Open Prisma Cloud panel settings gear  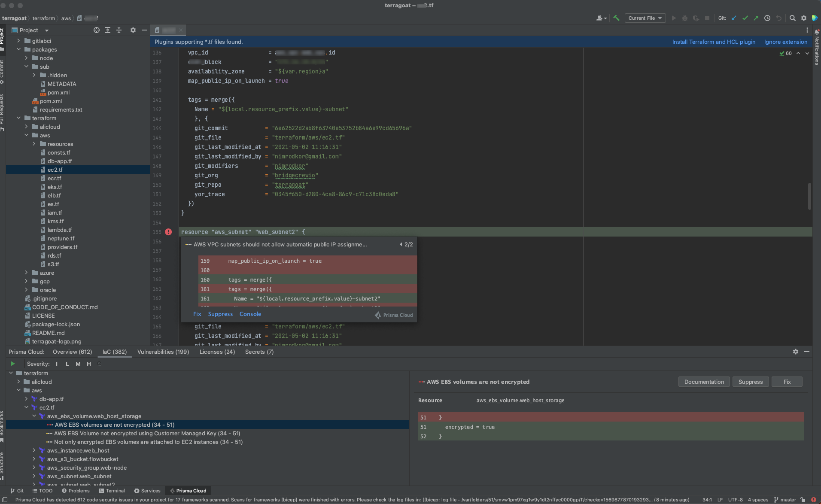(796, 352)
